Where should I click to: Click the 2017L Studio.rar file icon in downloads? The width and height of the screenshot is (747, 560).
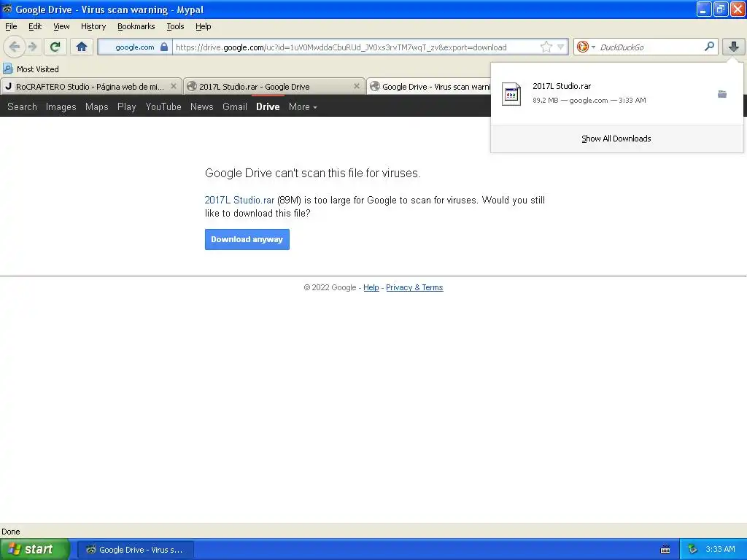511,94
